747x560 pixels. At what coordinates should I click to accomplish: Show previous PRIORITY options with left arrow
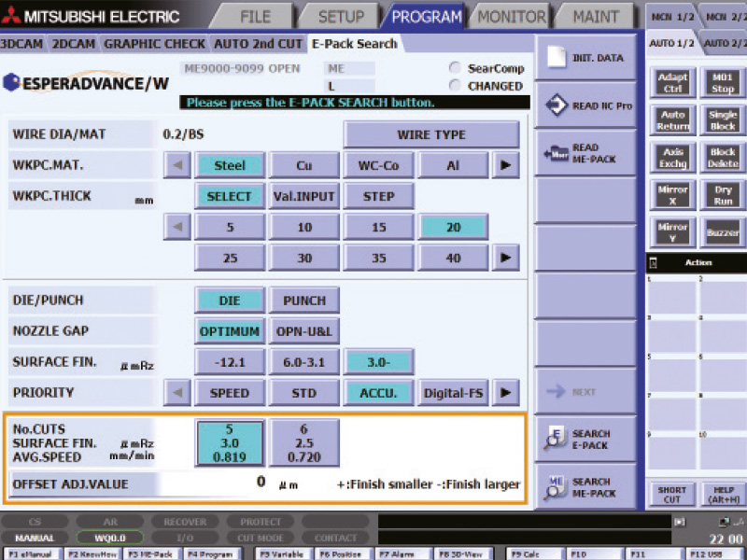tap(177, 393)
